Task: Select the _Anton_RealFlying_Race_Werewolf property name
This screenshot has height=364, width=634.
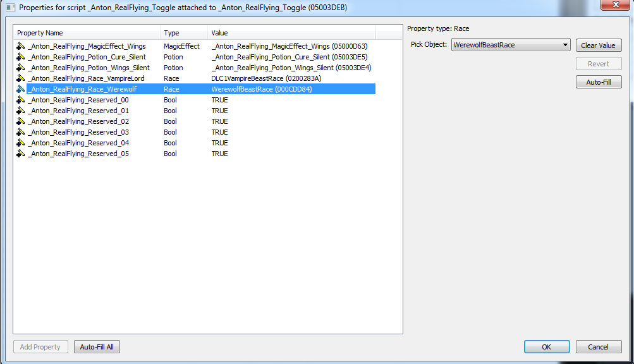Action: 82,89
